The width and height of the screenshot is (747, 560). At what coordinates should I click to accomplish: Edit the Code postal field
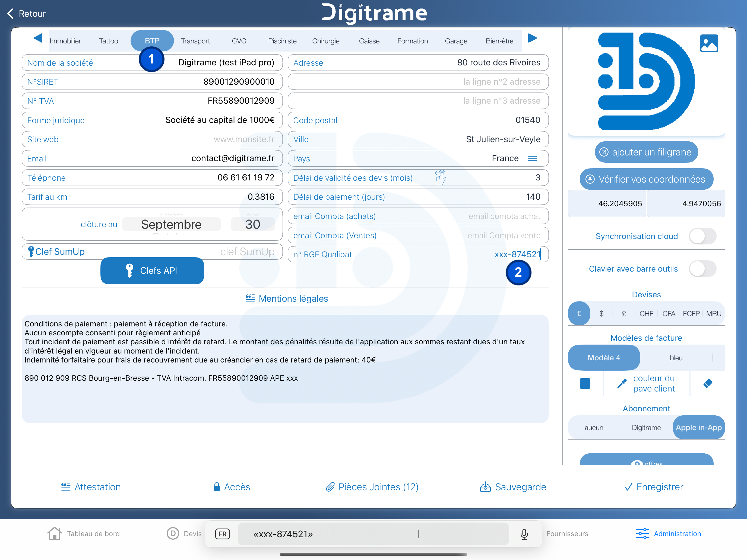(418, 120)
